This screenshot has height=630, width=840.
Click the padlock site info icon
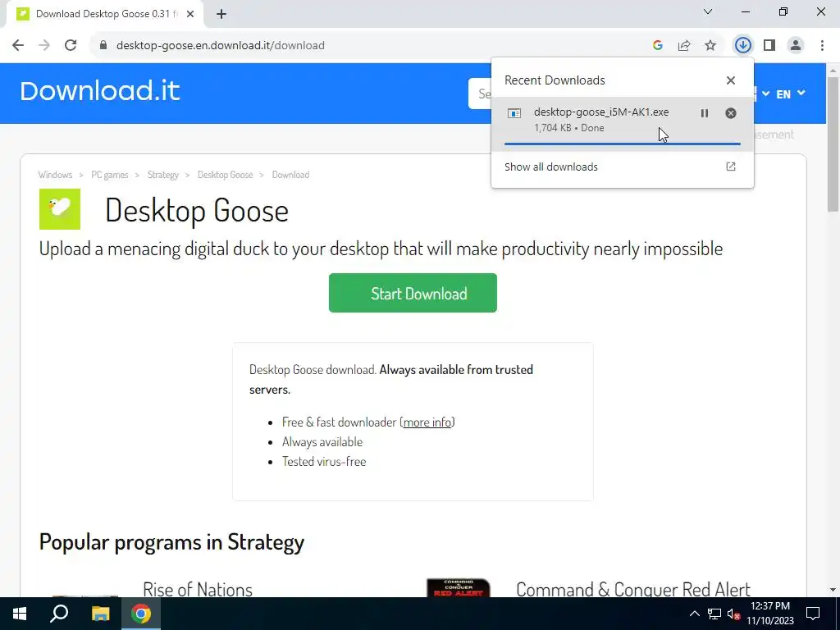(103, 46)
